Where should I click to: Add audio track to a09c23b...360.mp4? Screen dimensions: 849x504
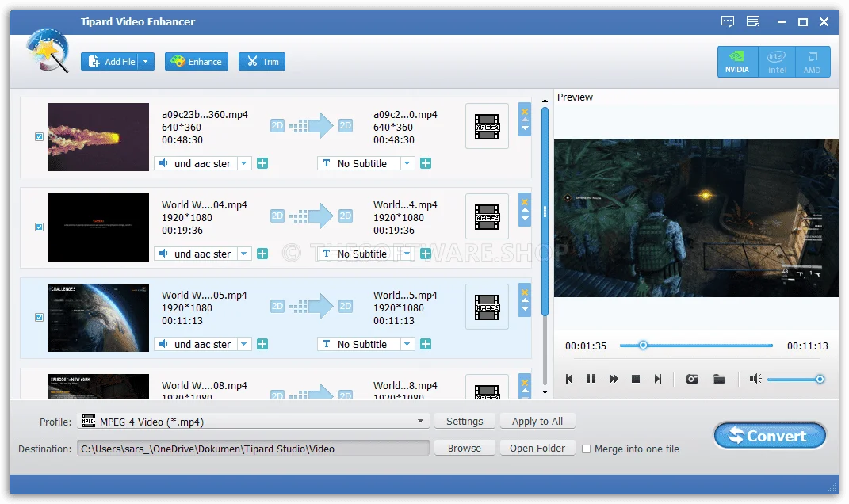[262, 163]
